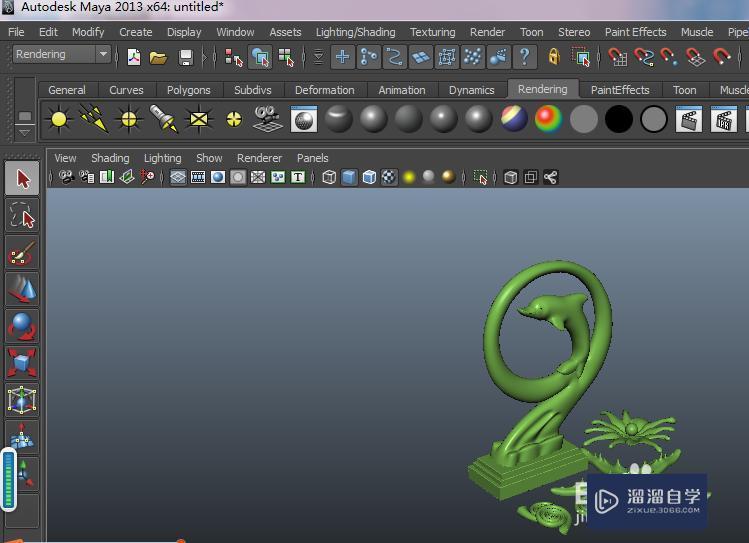
Task: Open the viewport Shading menu
Action: [110, 158]
